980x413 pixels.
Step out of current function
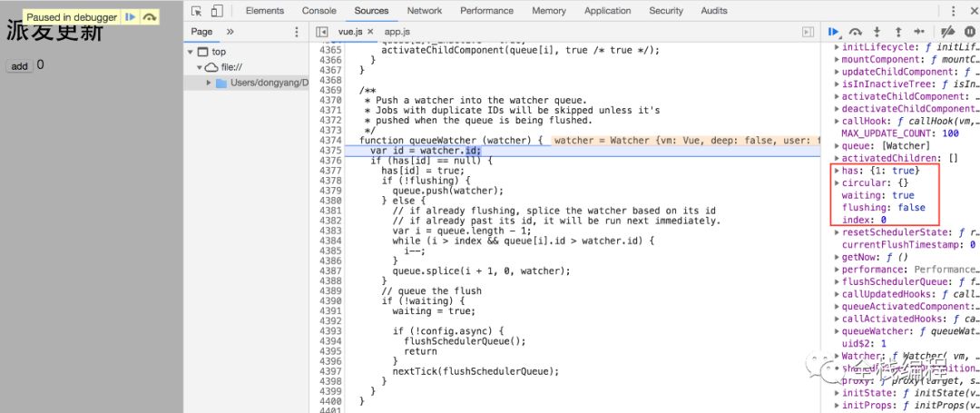coord(898,32)
